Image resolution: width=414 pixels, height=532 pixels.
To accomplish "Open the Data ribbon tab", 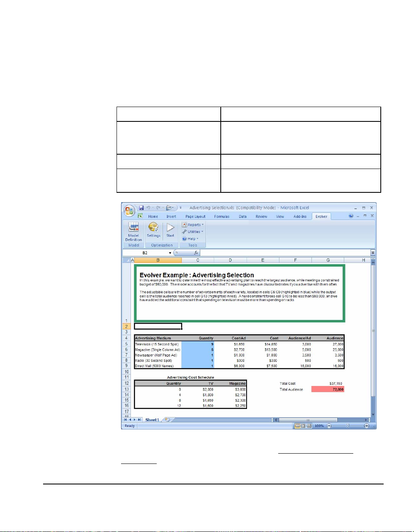I will pos(243,217).
